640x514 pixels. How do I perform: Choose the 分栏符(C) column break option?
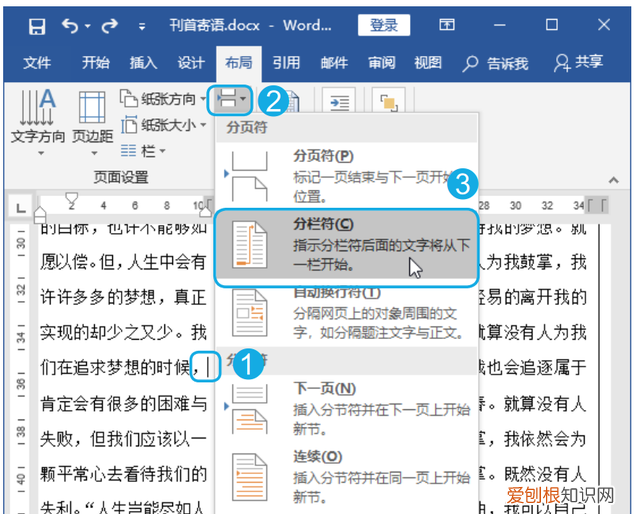(346, 246)
